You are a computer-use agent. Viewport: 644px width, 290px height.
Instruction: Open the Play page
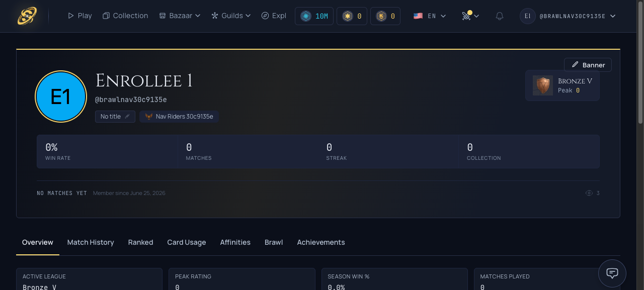pyautogui.click(x=79, y=16)
